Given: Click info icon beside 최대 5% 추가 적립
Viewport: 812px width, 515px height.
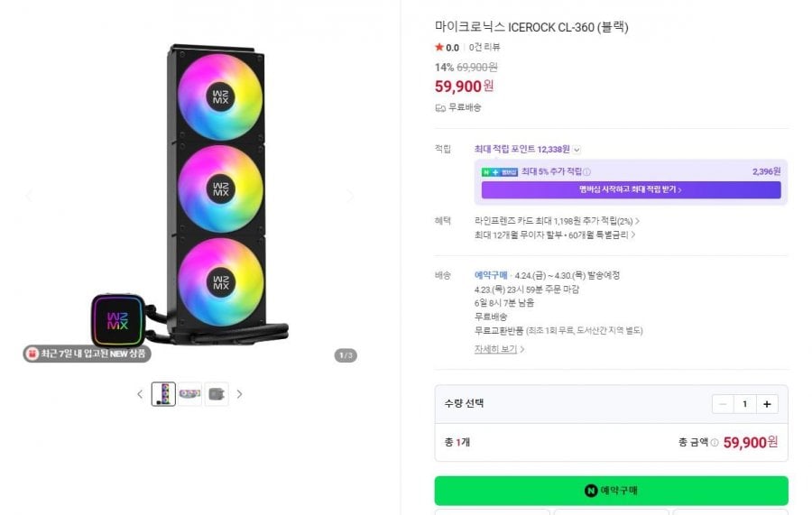Looking at the screenshot, I should coord(587,171).
